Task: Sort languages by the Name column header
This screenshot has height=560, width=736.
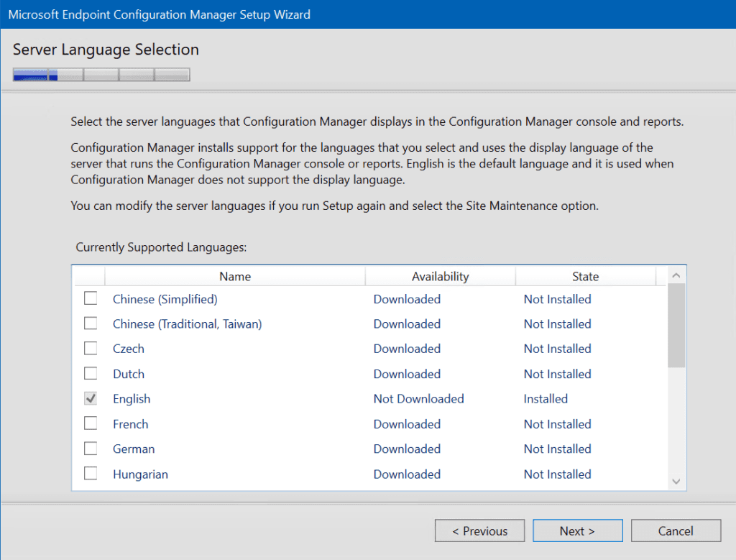Action: coord(235,277)
